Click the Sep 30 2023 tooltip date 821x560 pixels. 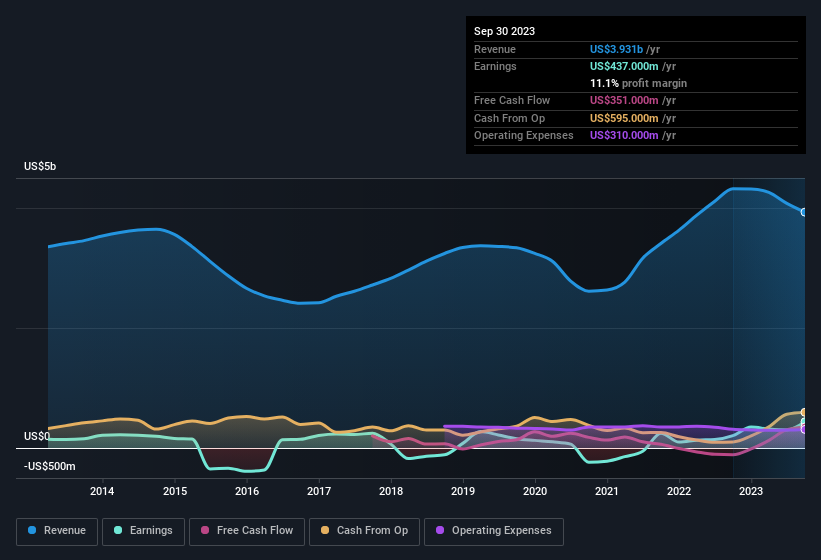point(504,31)
